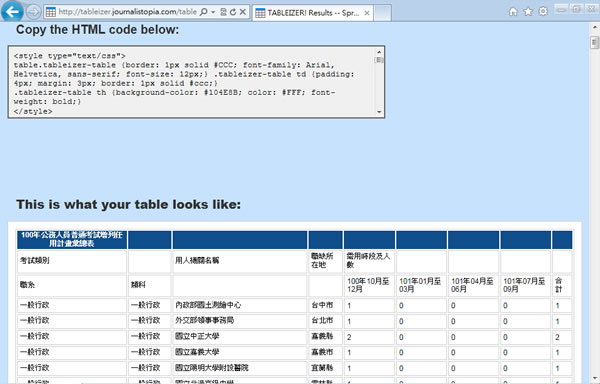Click the page vertical scrollbar thumb

[595, 42]
